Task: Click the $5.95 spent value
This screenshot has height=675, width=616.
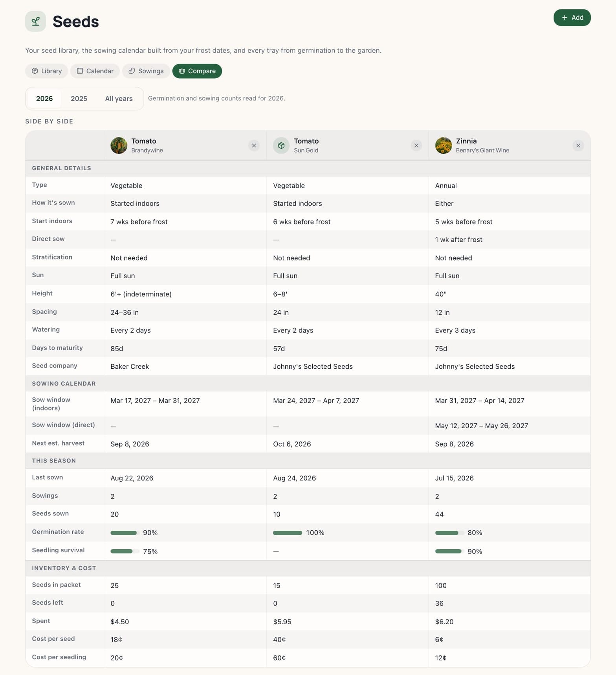Action: pos(282,622)
